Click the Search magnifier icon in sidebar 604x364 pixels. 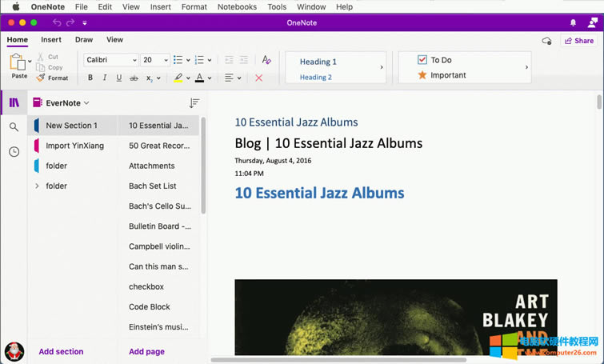click(x=14, y=127)
